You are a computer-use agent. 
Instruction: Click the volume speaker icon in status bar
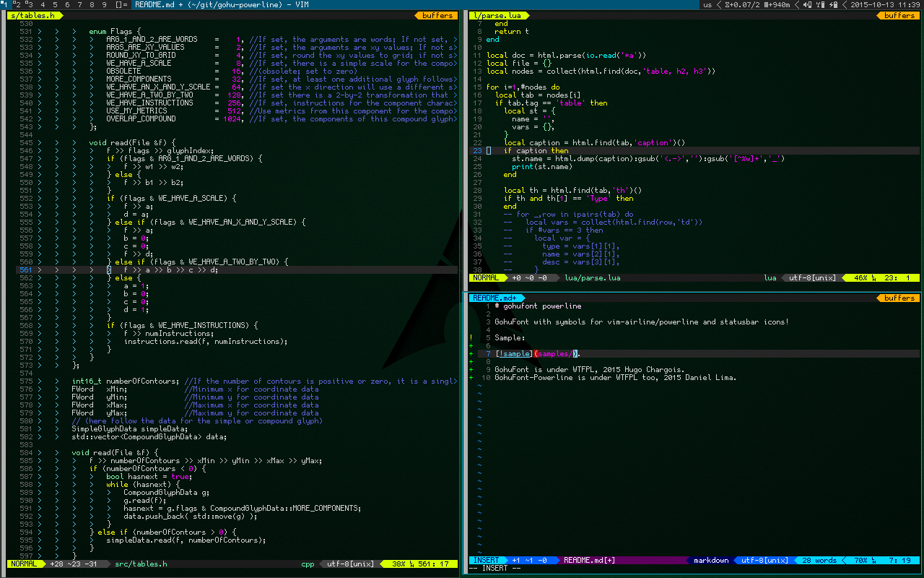pos(807,4)
